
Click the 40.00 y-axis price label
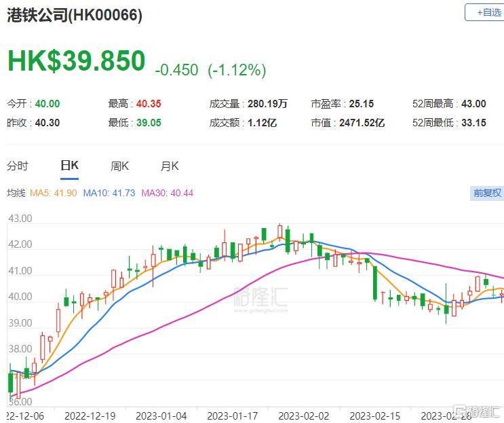[20, 297]
